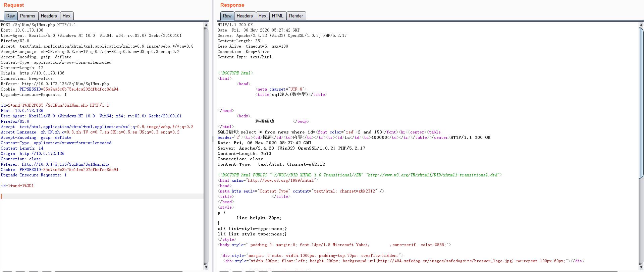Click the '<meta charset="UTF-8">' response line
Viewport: 644px width, 272px height.
tap(281, 89)
